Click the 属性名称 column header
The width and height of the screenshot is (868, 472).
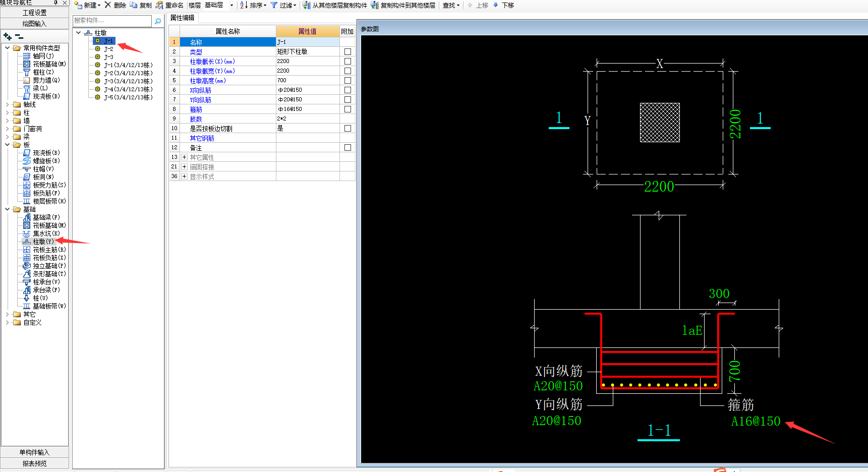tap(227, 31)
